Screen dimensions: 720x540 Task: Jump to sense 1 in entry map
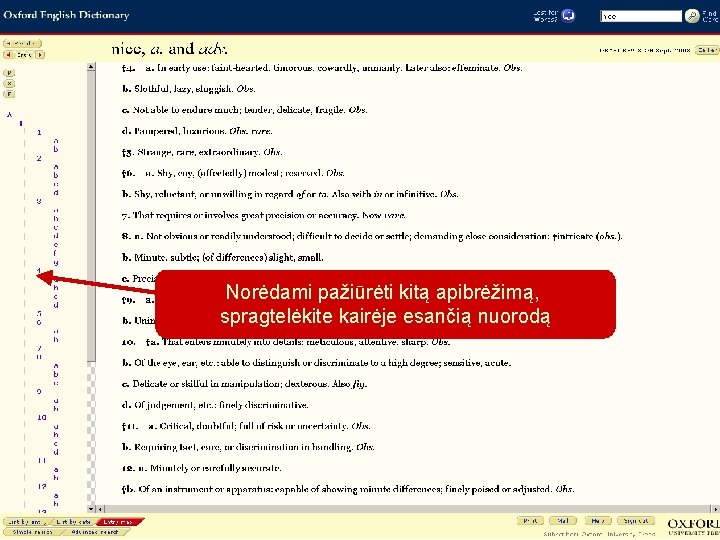pos(39,132)
